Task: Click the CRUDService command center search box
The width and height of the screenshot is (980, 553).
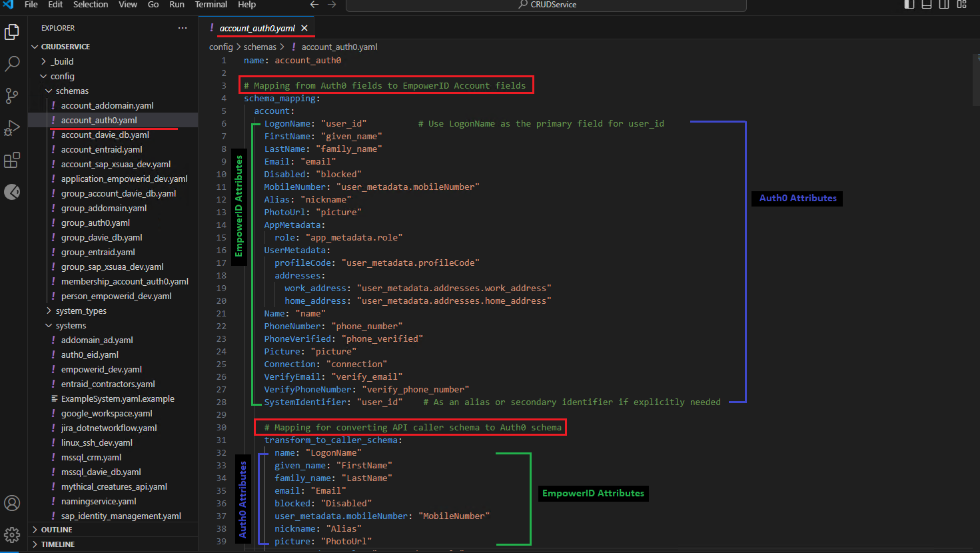Action: click(546, 5)
